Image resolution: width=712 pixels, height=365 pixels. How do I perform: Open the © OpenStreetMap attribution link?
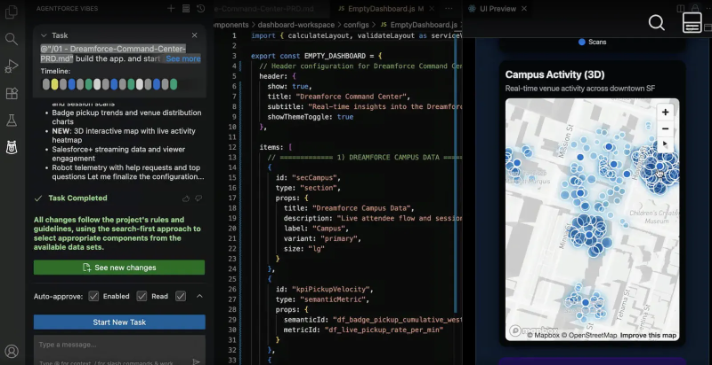click(x=589, y=335)
